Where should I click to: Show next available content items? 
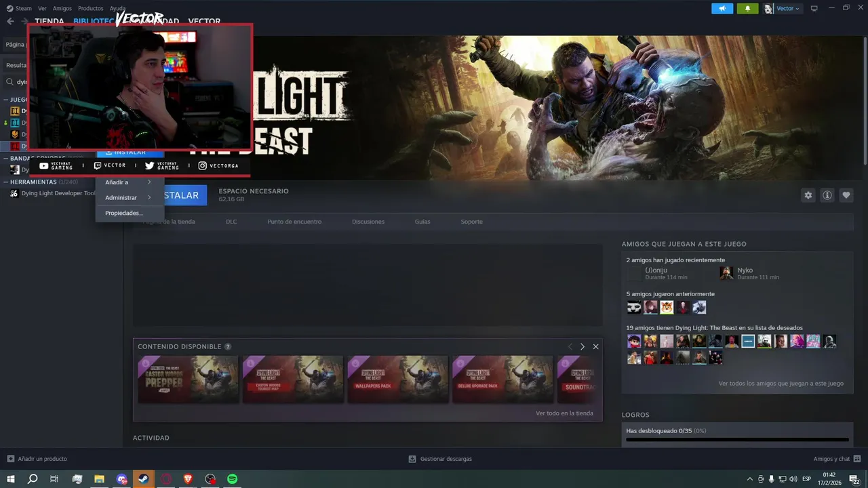click(582, 346)
